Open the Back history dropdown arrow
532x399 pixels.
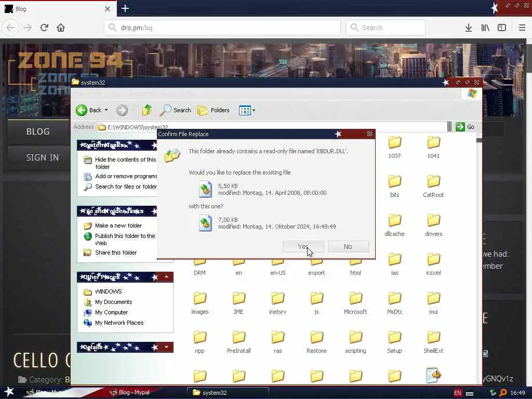[x=106, y=110]
